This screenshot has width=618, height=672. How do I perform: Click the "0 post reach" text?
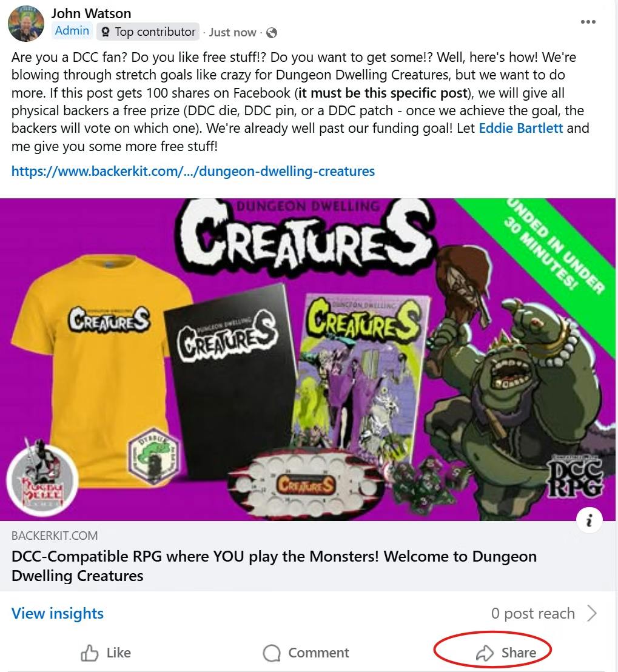[532, 614]
